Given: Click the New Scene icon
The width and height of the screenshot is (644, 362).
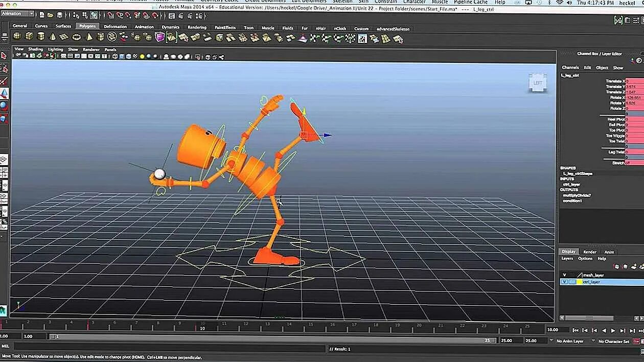Looking at the screenshot, I should coord(42,15).
